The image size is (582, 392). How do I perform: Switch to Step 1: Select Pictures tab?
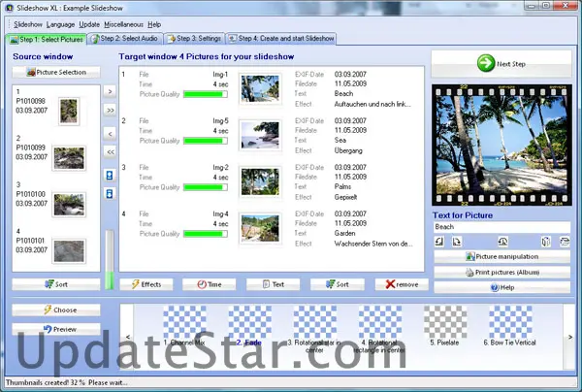pyautogui.click(x=47, y=39)
